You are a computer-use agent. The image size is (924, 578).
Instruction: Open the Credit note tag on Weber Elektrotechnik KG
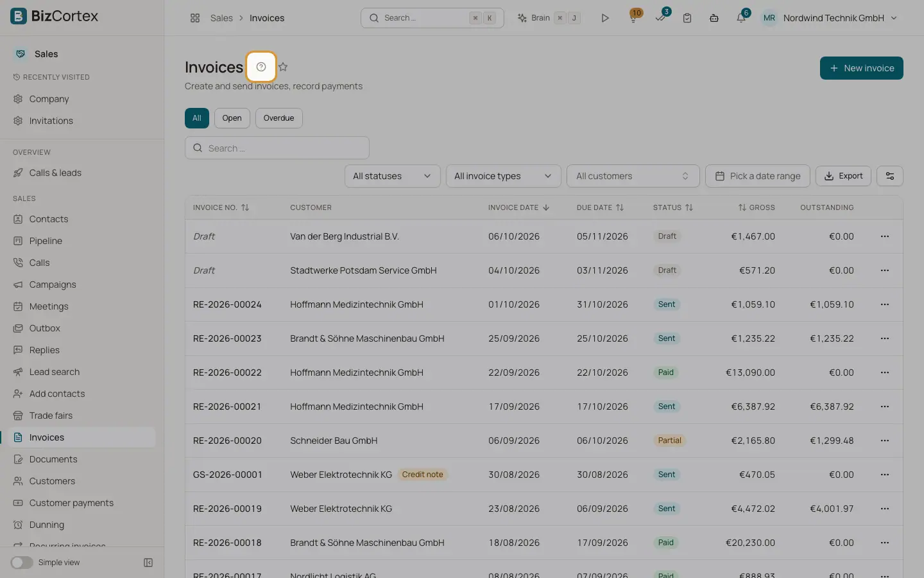422,475
